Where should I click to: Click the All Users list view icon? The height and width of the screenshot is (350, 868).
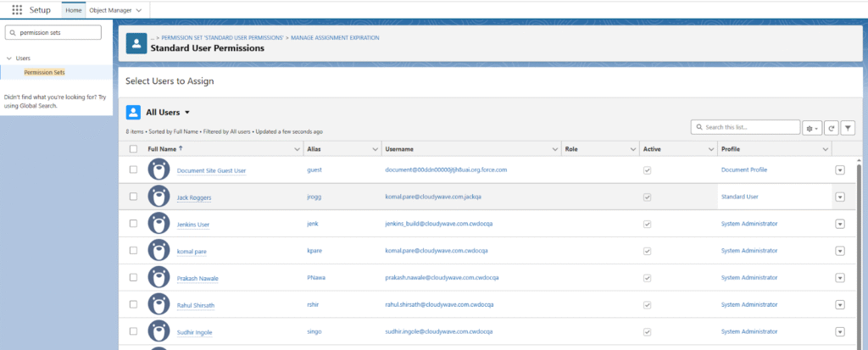[x=133, y=112]
